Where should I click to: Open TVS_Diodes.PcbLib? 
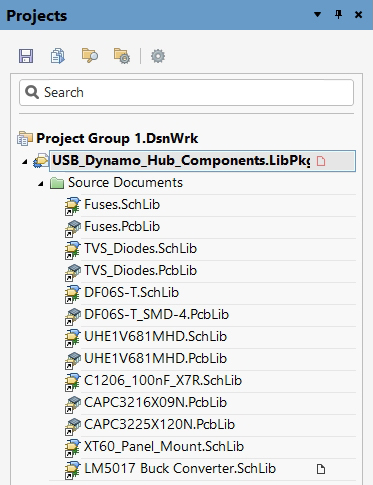[141, 271]
